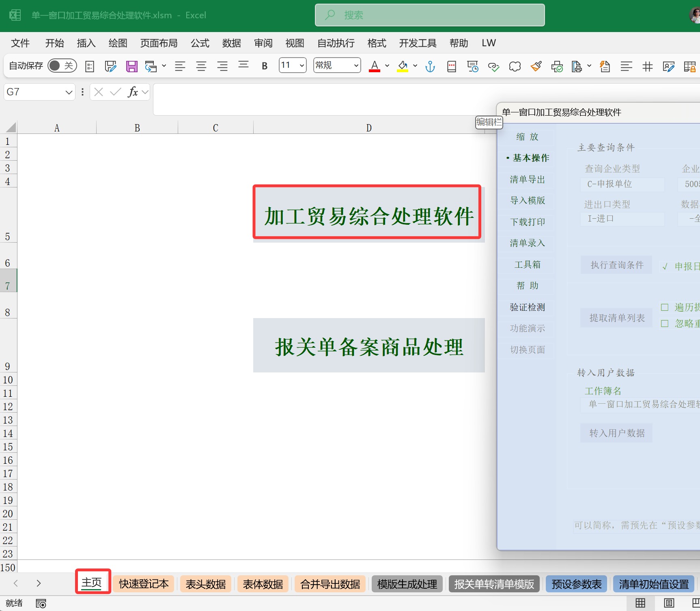The width and height of the screenshot is (700, 611).
Task: Click the printer with checkmark icon
Action: (557, 67)
